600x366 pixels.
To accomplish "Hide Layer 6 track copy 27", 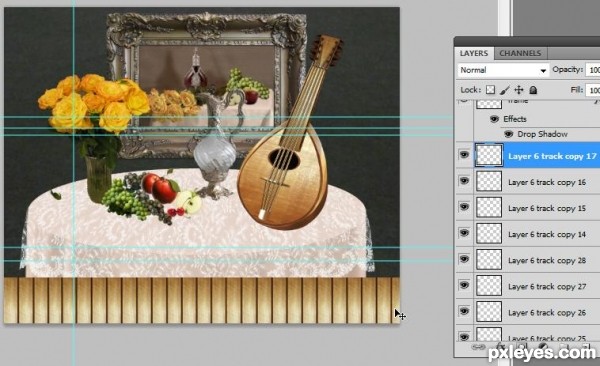I will pyautogui.click(x=464, y=285).
